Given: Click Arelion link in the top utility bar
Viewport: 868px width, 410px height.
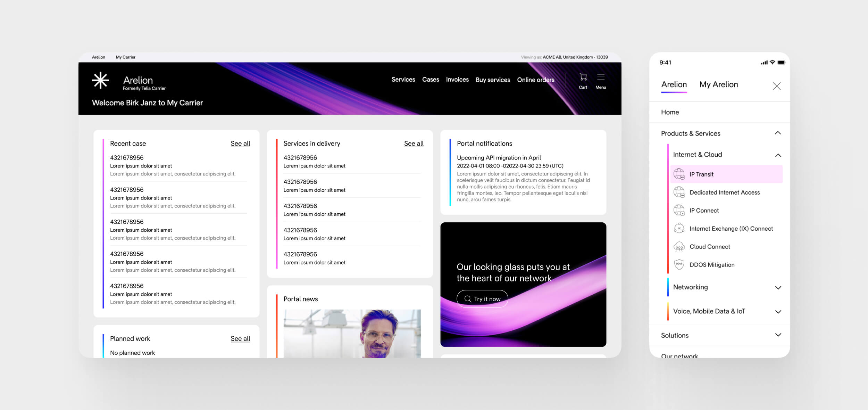Looking at the screenshot, I should coord(99,57).
